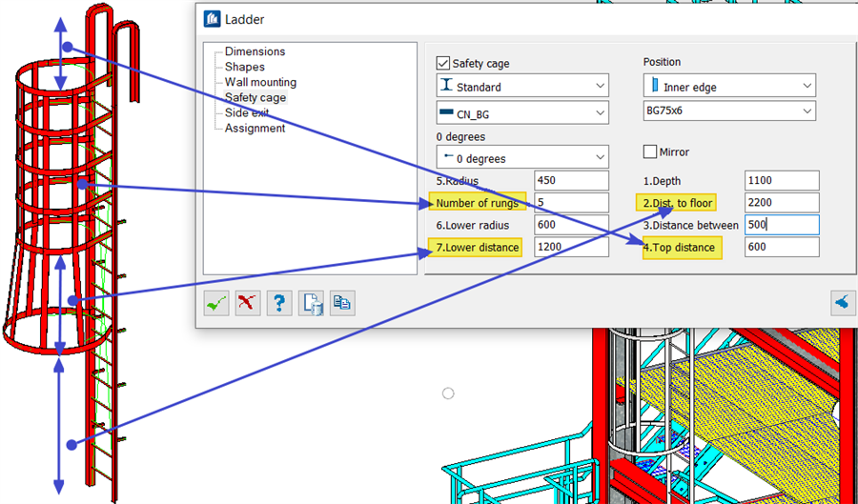Select Side exit in the tree
Screen dimensions: 858x504
tap(247, 112)
